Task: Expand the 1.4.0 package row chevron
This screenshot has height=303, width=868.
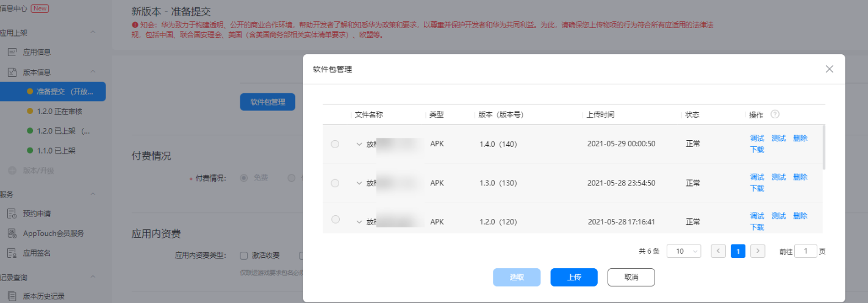Action: [359, 144]
